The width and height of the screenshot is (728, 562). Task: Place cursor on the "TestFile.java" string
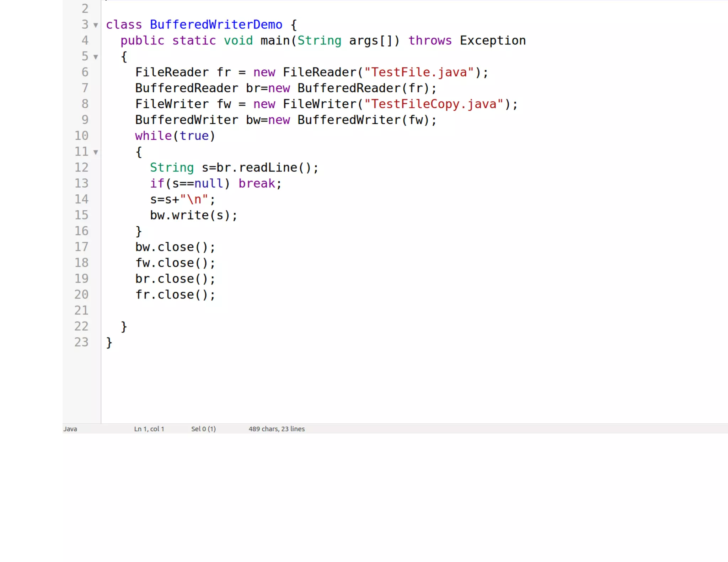(419, 72)
